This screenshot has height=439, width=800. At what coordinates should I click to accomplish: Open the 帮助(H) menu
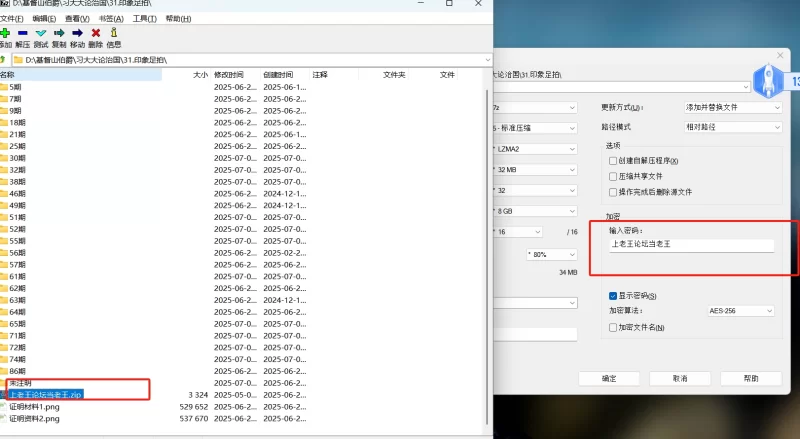tap(179, 19)
